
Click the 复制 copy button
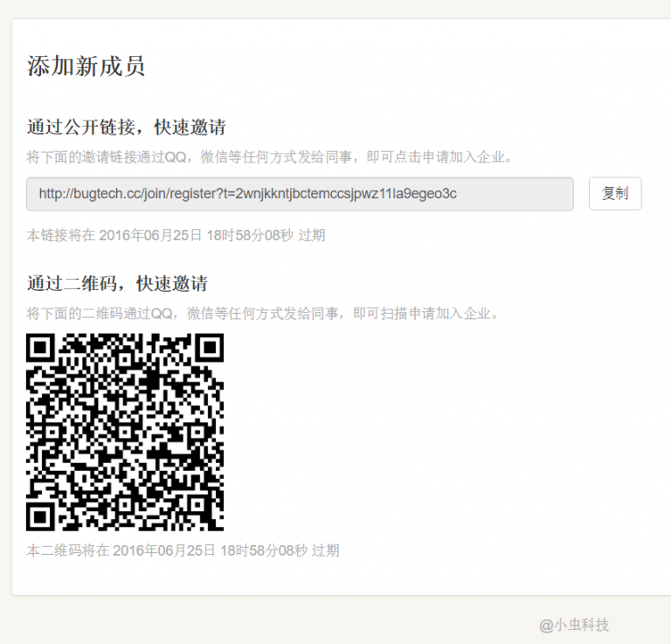click(x=615, y=194)
